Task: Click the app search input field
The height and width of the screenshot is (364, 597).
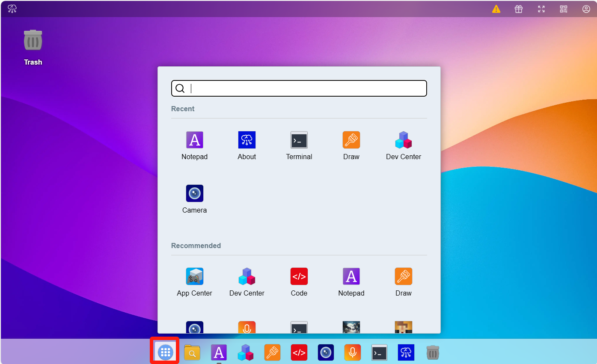Action: point(306,89)
